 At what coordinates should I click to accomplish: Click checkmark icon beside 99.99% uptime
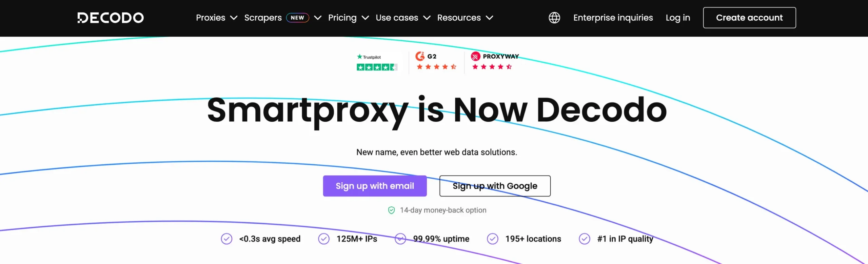(x=400, y=239)
